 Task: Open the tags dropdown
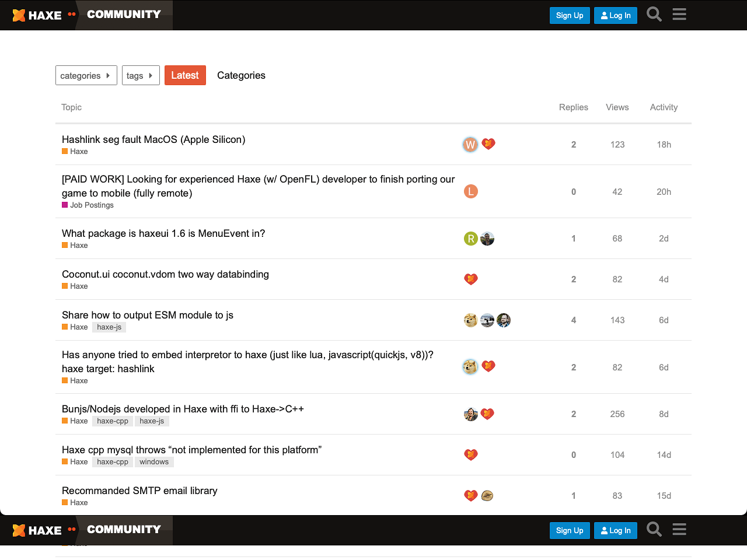tap(140, 75)
